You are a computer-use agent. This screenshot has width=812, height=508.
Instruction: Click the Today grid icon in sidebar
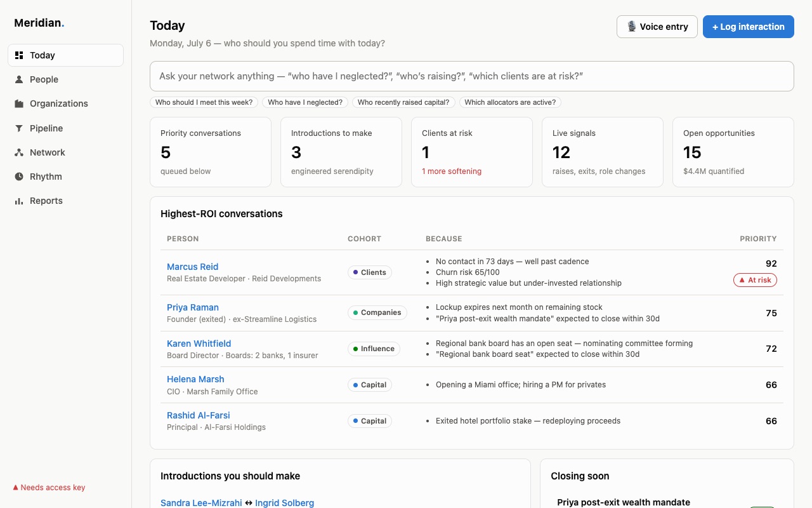[x=19, y=55]
